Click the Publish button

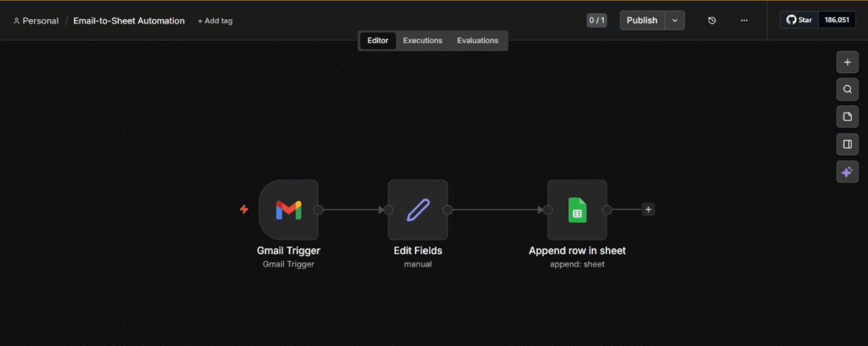[x=642, y=20]
